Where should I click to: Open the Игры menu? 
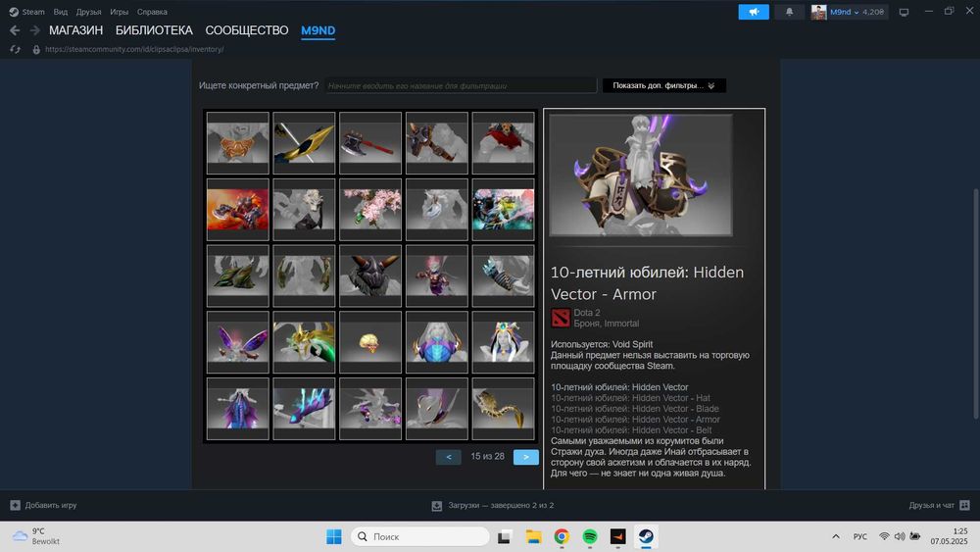pos(119,12)
